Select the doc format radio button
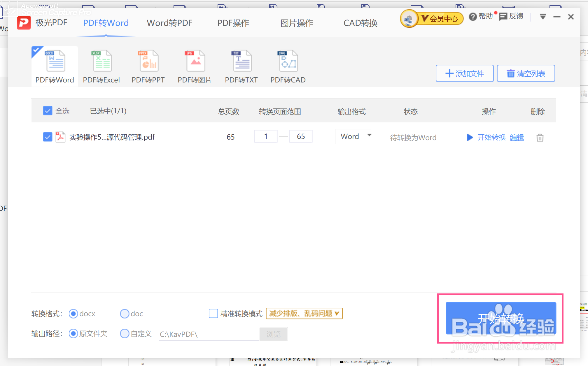588x366 pixels. [125, 314]
